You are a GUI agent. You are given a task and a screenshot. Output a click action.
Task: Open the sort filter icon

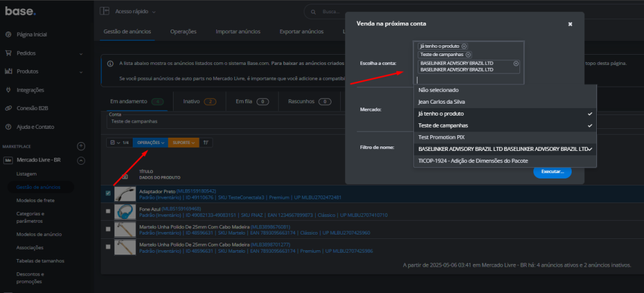coord(206,142)
